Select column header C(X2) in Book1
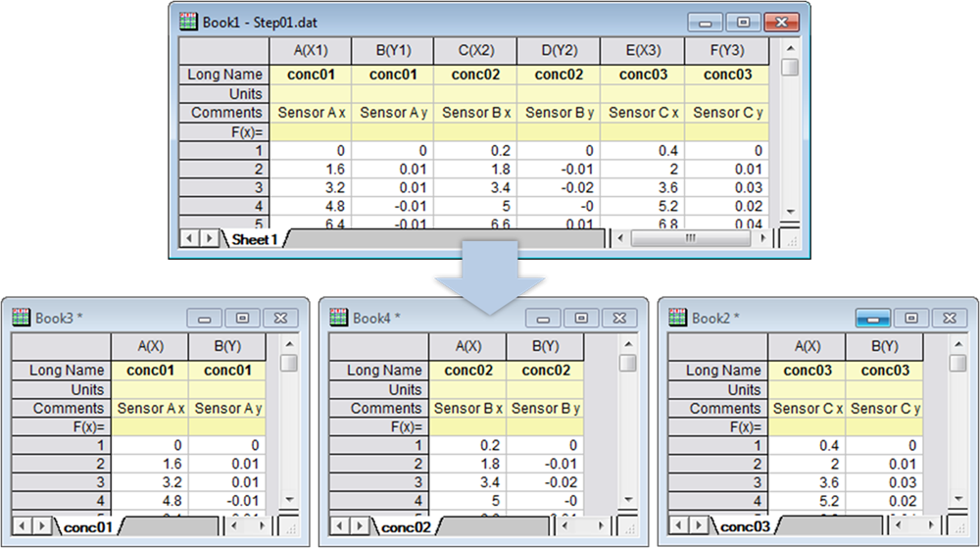 point(475,51)
